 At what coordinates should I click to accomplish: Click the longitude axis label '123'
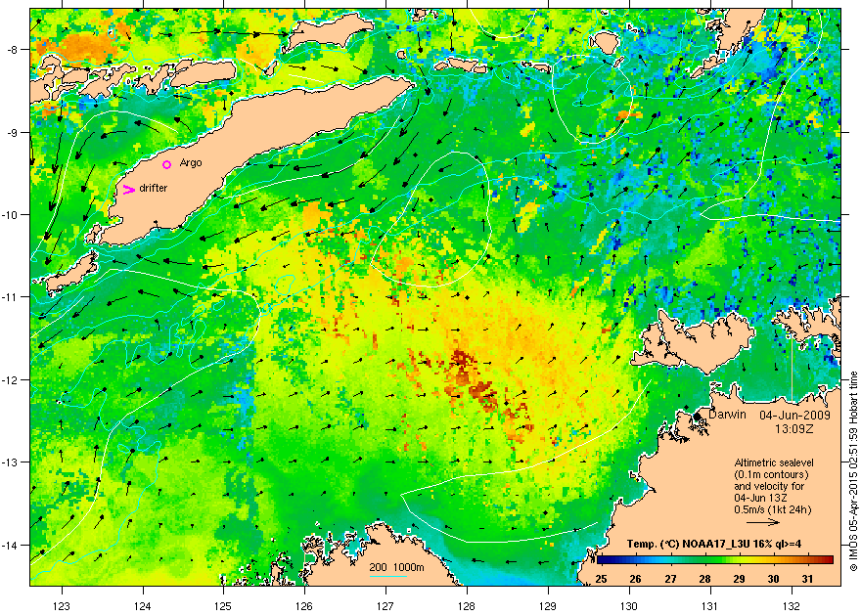coord(62,606)
